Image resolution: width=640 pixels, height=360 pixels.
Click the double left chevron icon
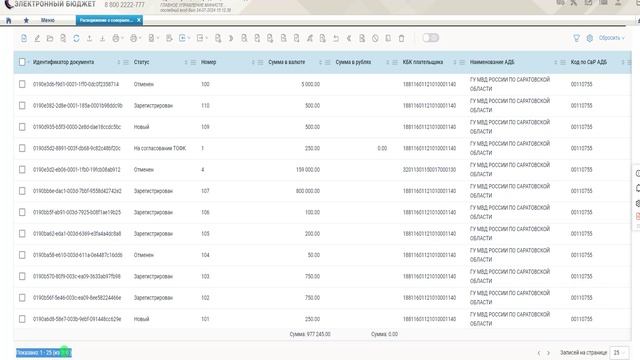tap(349, 38)
